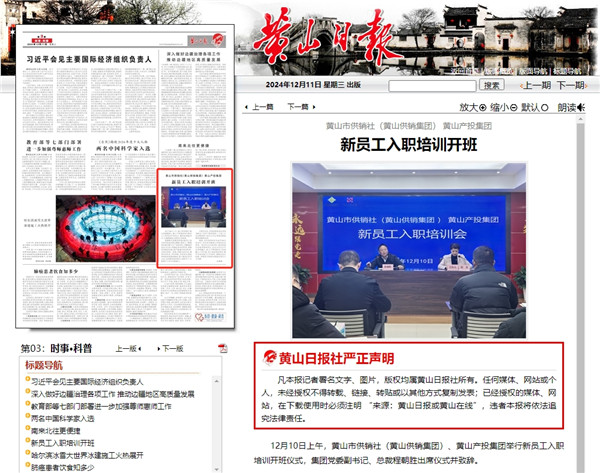
Task: Click the 默认 default size circle icon
Action: point(545,108)
